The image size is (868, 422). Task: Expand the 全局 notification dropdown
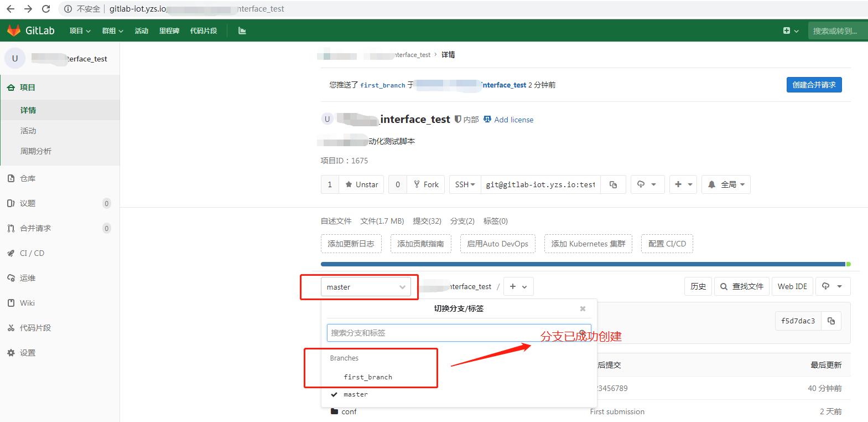(726, 184)
